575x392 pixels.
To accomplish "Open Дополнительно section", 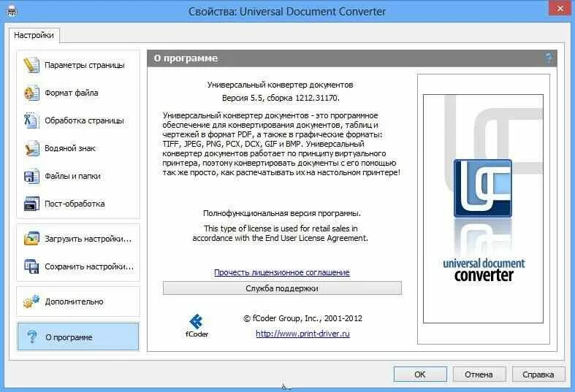I will [77, 301].
